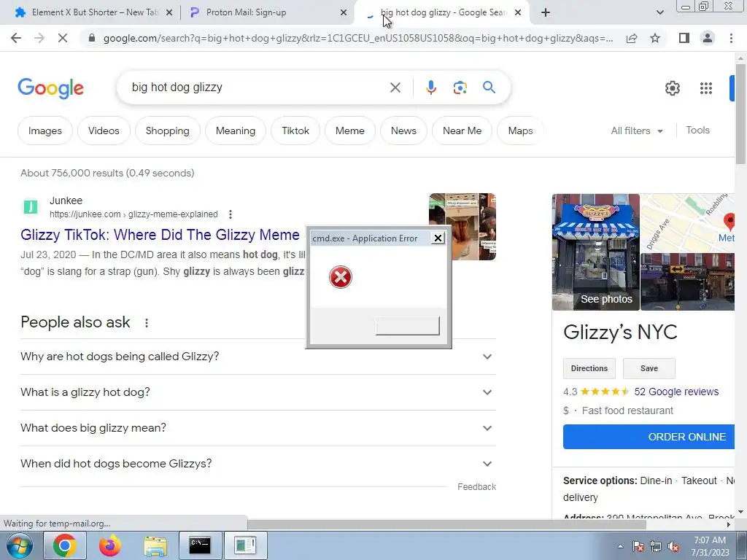Open File Explorer from the taskbar

(x=155, y=545)
